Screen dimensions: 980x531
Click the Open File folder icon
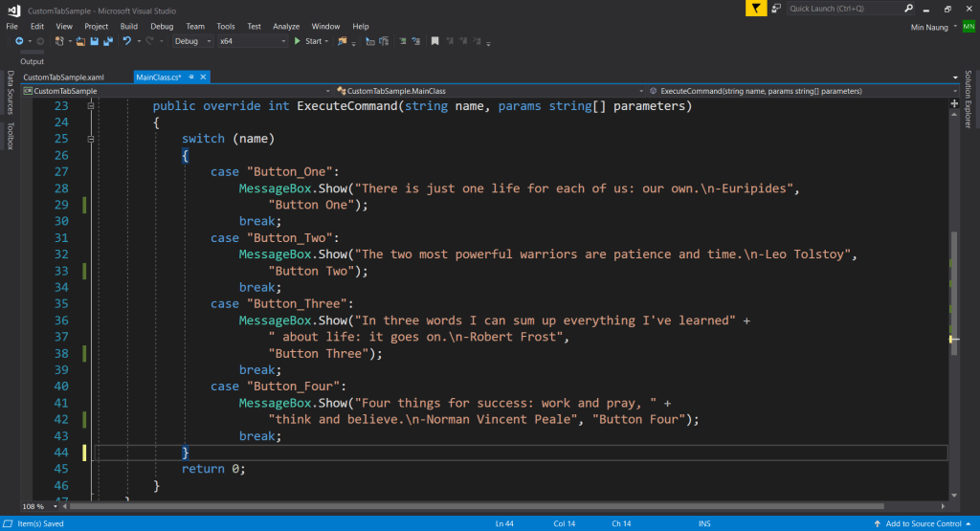pyautogui.click(x=81, y=41)
